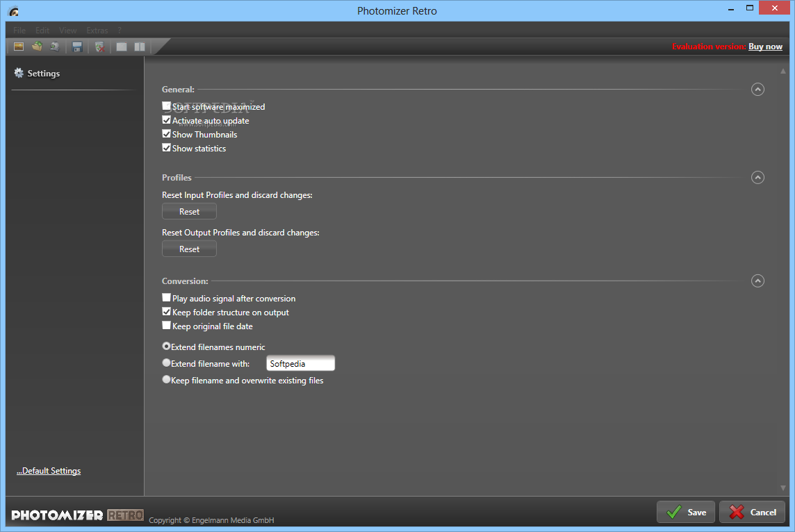
Task: Click the open folder toolbar icon
Action: click(37, 47)
